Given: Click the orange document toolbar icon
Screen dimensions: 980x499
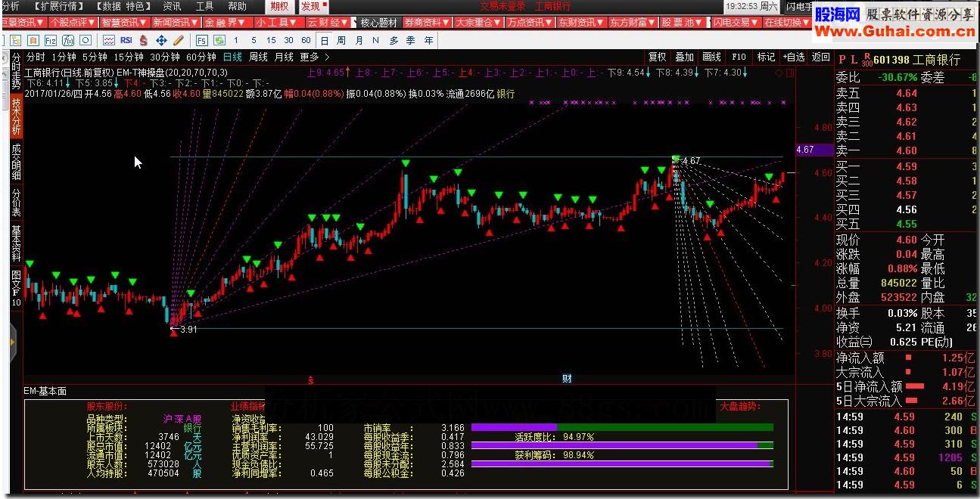Looking at the screenshot, I should click(x=33, y=40).
